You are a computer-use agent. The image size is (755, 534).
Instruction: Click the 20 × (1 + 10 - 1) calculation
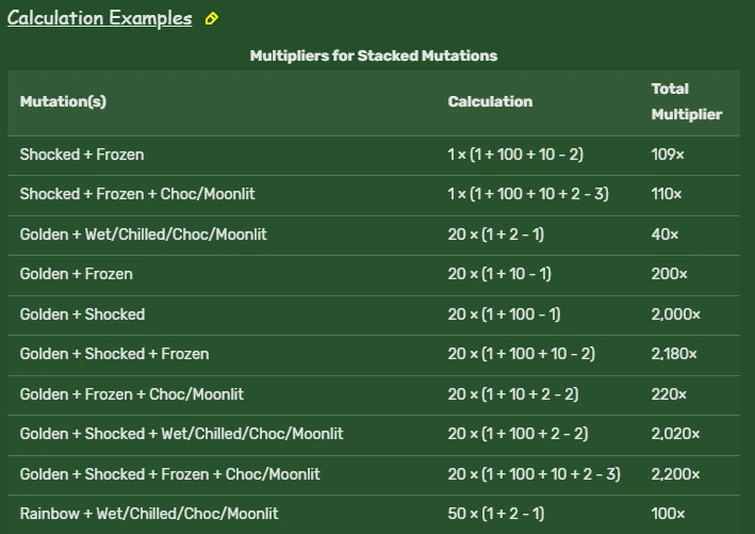click(500, 274)
